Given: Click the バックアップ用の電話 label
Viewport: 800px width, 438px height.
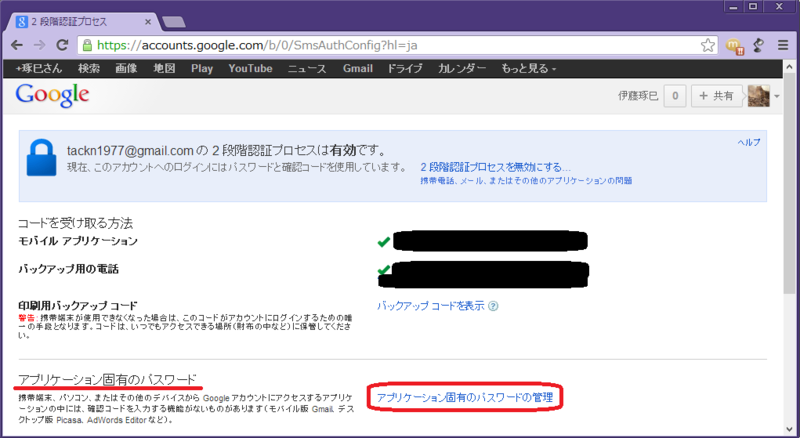Looking at the screenshot, I should [68, 269].
